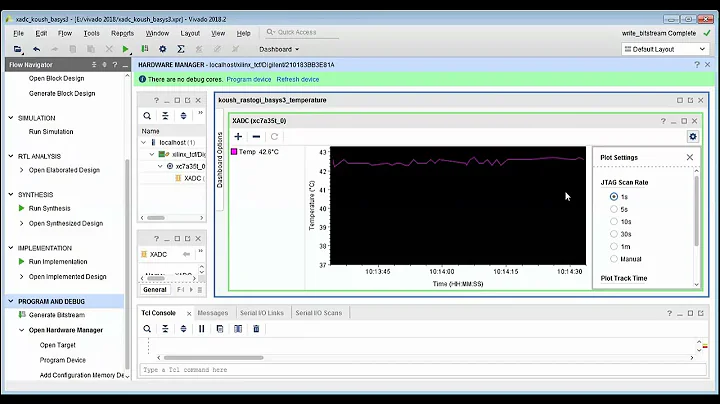Click the Sigma reports toolbar icon
Screen dimensions: 720x404
[x=181, y=49]
